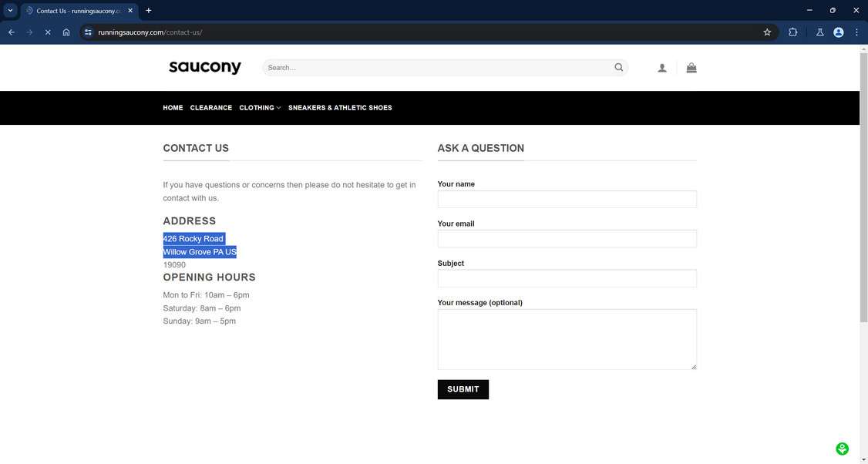868x464 pixels.
Task: Open Chrome Labs flask icon
Action: (820, 32)
